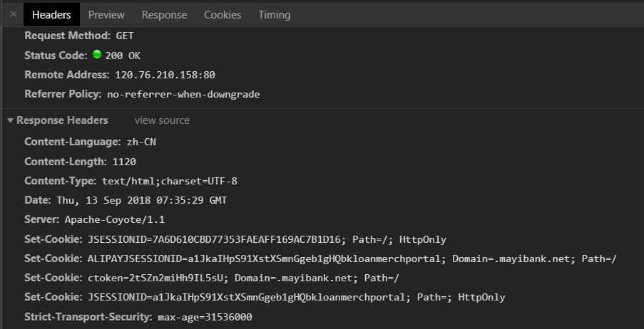644x329 pixels.
Task: Collapse the Response Headers section triangle
Action: [x=11, y=120]
